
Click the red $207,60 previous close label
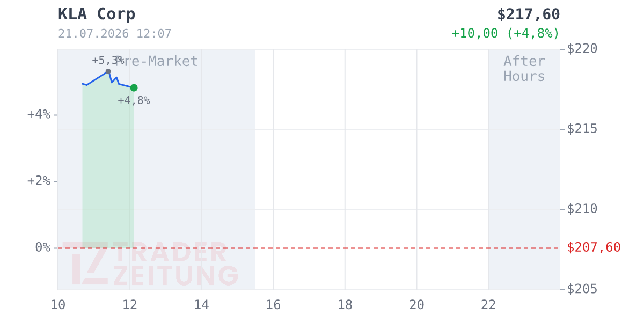[594, 247]
